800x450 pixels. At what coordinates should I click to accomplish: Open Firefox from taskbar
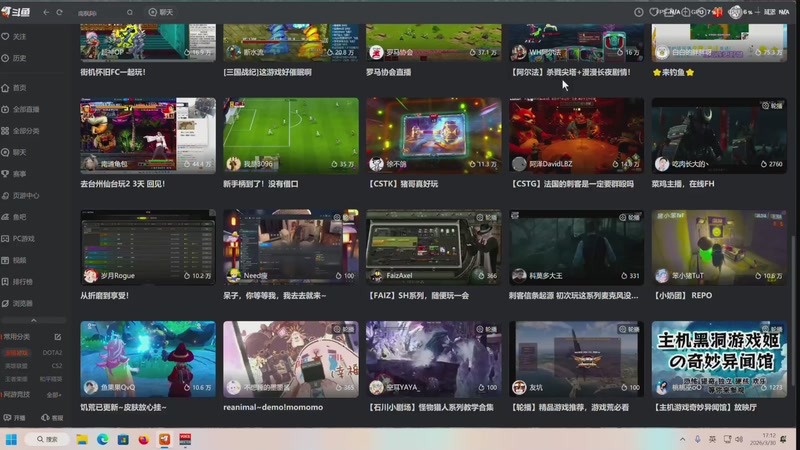click(x=144, y=439)
